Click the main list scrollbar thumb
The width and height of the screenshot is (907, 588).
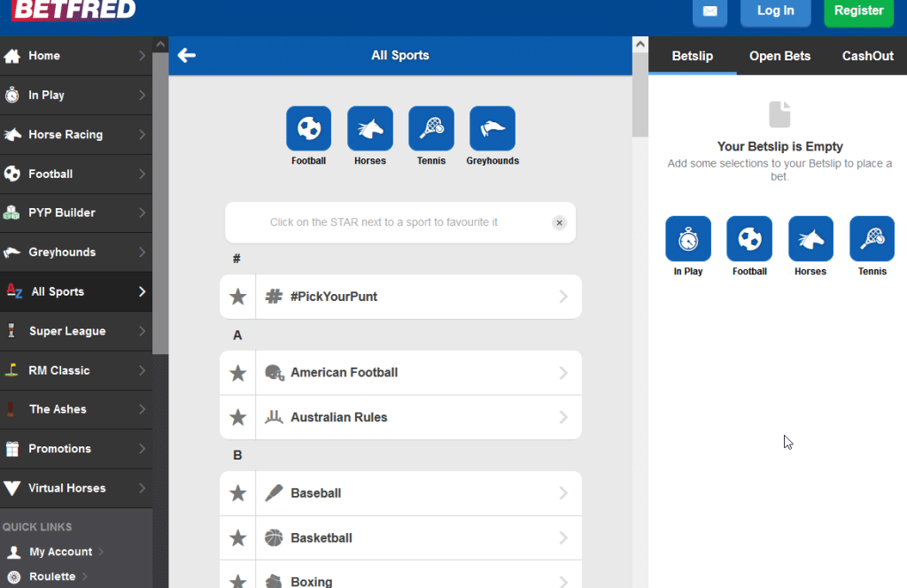point(640,95)
